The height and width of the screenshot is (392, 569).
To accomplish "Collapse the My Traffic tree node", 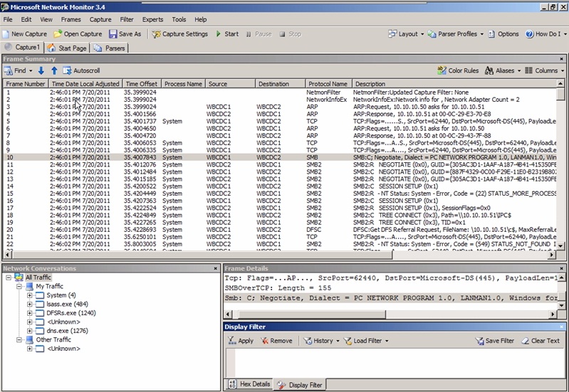I will pyautogui.click(x=19, y=286).
